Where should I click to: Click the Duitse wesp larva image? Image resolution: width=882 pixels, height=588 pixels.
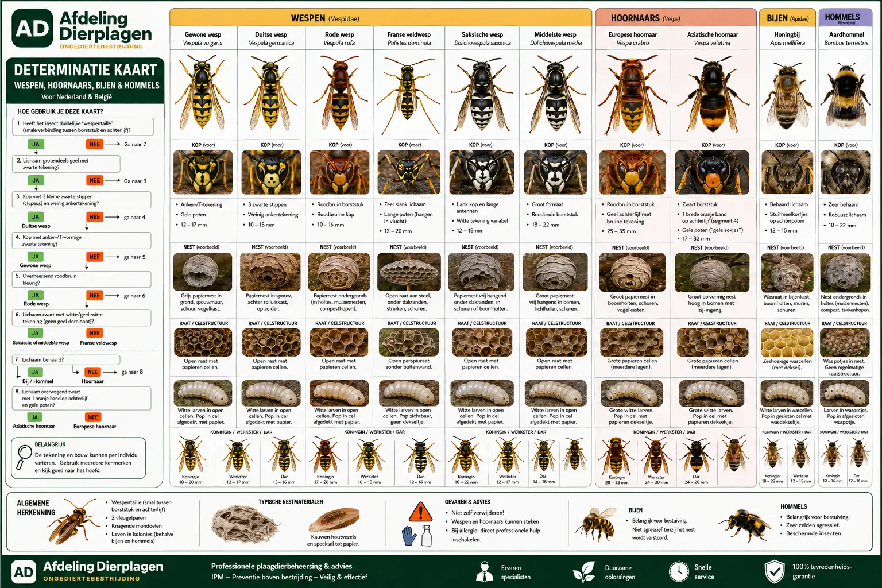click(270, 393)
